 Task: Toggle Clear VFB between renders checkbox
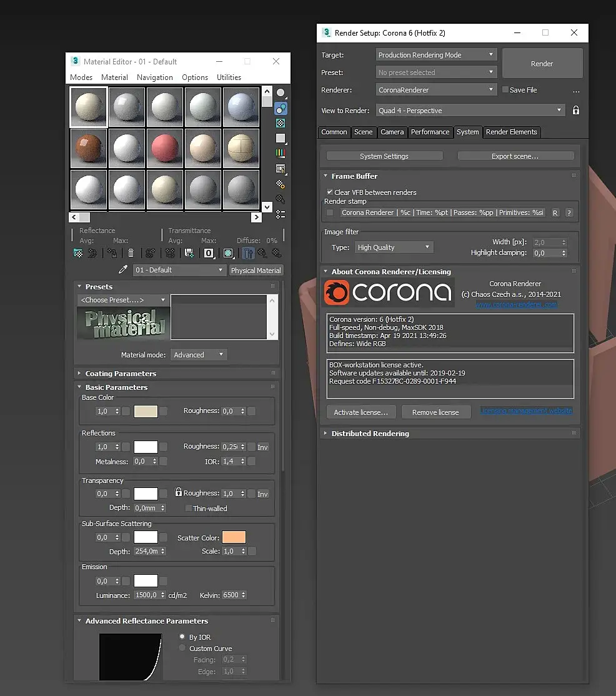pyautogui.click(x=330, y=192)
